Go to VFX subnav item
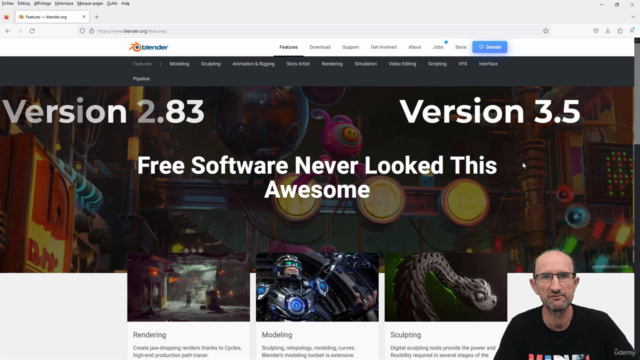This screenshot has width=640, height=360. (x=462, y=64)
